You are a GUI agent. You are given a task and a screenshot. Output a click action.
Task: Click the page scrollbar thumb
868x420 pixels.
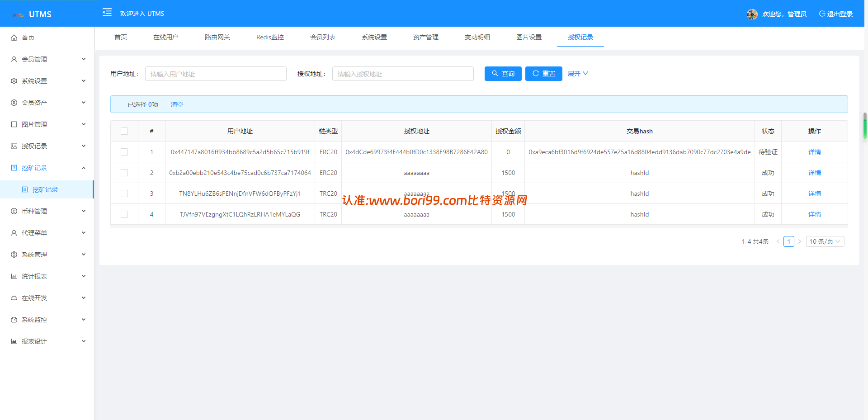(865, 126)
